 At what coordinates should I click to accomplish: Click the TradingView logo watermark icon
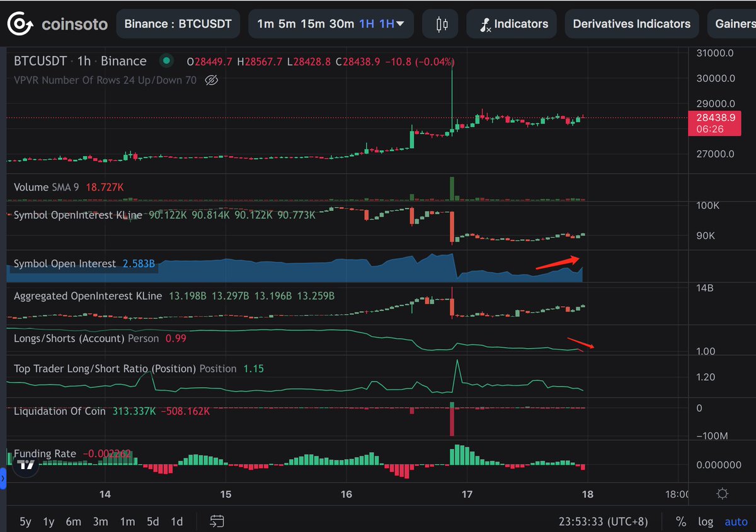pos(26,466)
